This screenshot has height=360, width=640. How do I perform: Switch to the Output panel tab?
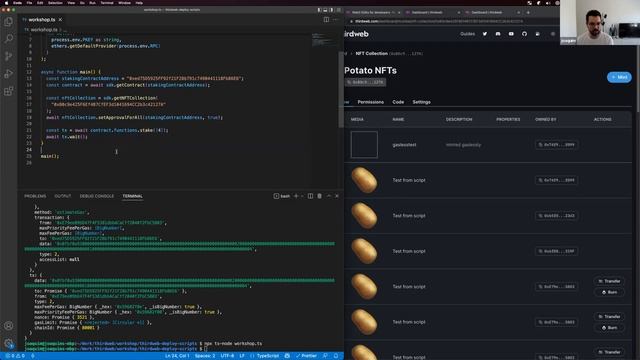(62, 196)
